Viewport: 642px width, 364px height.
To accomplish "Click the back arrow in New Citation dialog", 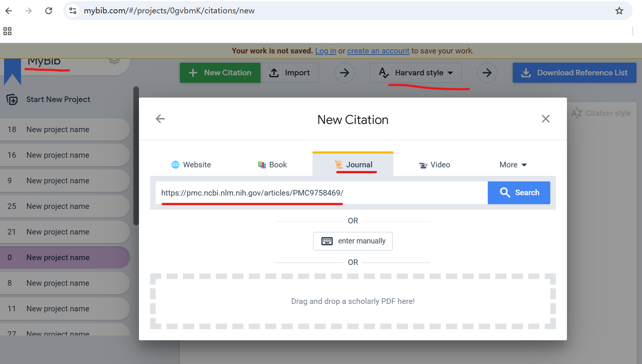I will point(160,119).
